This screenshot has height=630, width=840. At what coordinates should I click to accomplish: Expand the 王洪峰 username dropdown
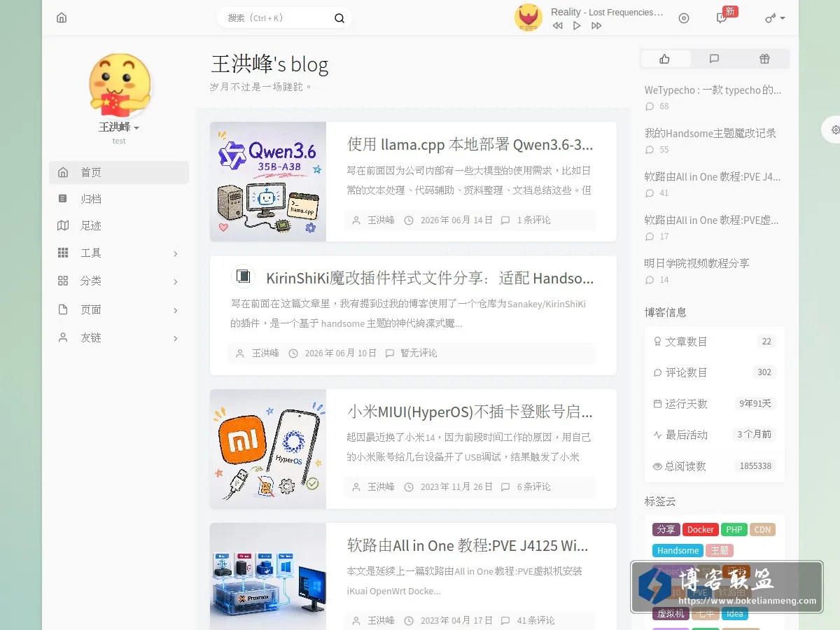pos(119,127)
